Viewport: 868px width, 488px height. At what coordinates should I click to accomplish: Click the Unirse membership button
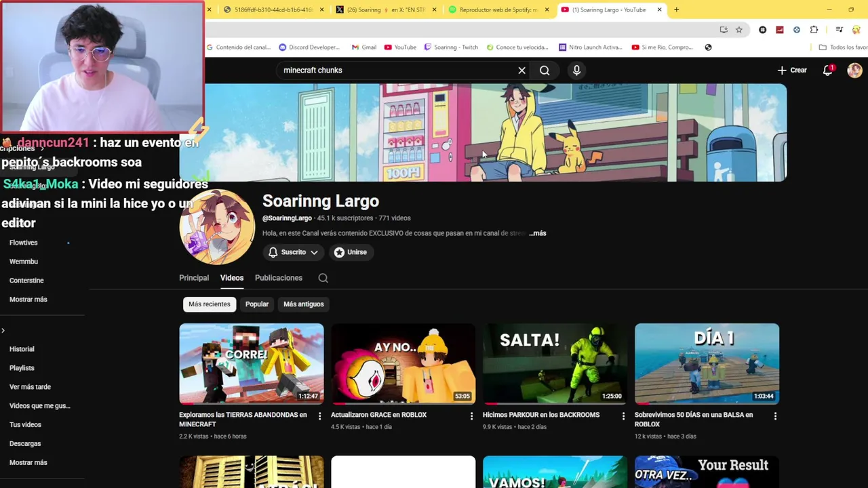point(350,252)
